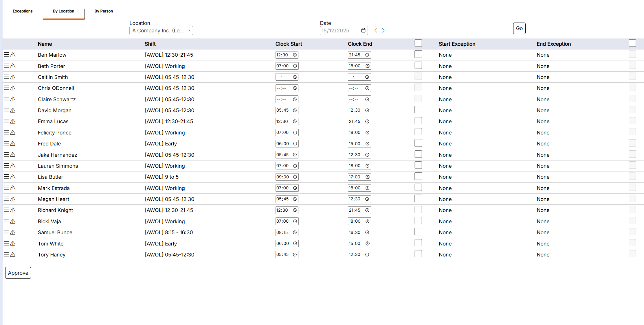644x325 pixels.
Task: Go to previous date with left chevron
Action: 376,30
